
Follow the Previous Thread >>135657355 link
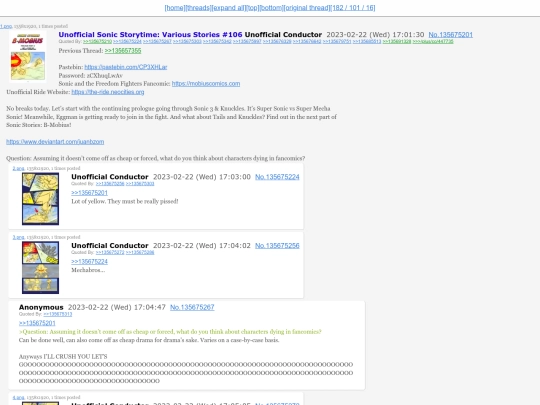[123, 51]
